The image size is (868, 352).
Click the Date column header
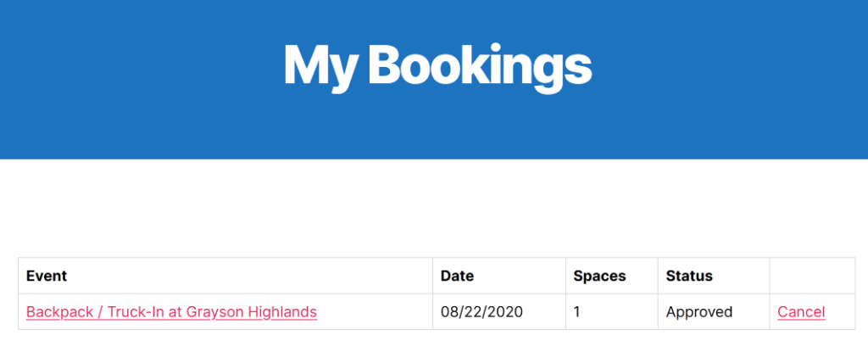(457, 276)
